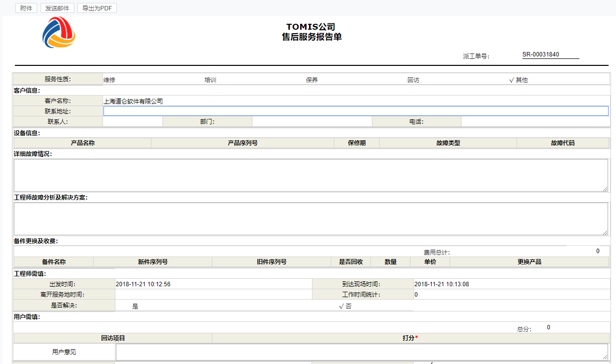Click into the 详细故障情况 text area
Viewport: 616px width, 364px height.
[310, 175]
